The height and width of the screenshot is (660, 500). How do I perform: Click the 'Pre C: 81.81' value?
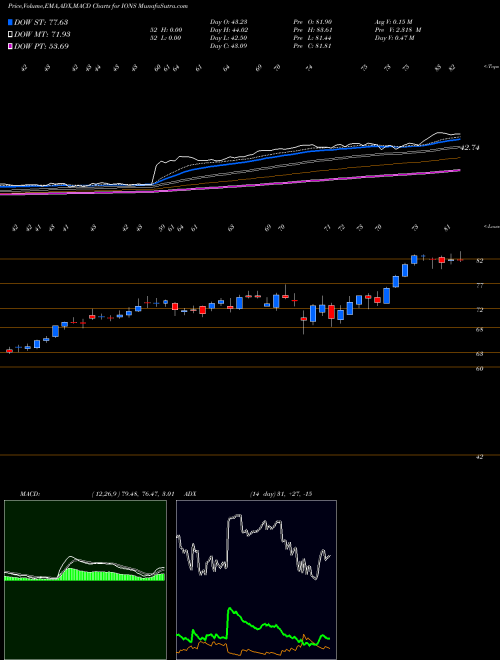point(312,46)
